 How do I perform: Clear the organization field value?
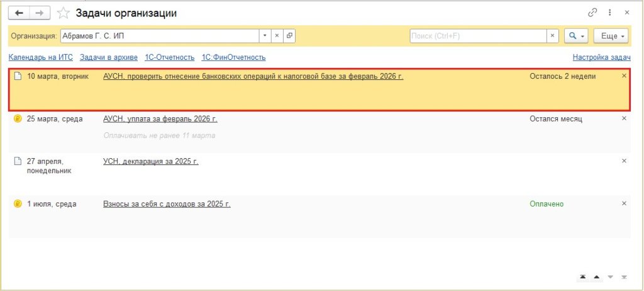pyautogui.click(x=277, y=36)
